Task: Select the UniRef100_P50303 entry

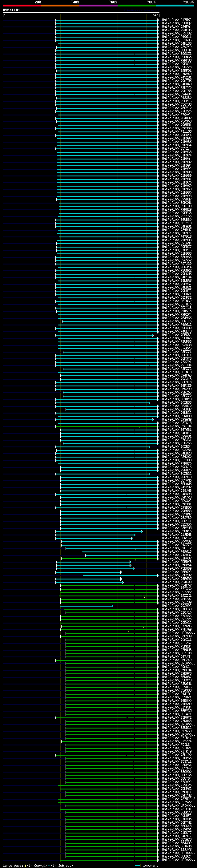Action: point(176,121)
